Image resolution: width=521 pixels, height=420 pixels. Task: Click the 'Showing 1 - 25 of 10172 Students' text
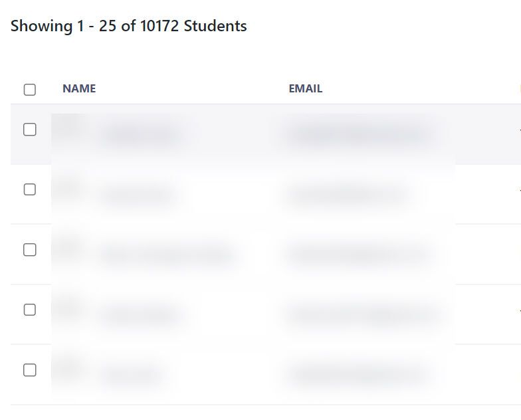point(128,27)
